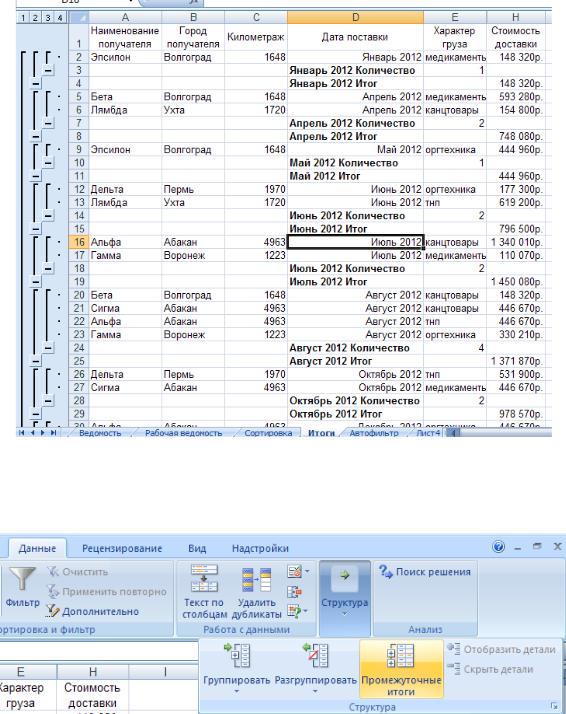Click the data validation icon
The width and height of the screenshot is (566, 714).
point(295,571)
